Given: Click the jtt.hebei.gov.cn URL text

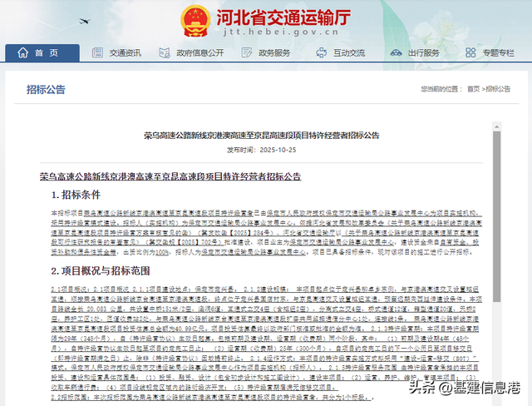Looking at the screenshot, I should click(281, 32).
